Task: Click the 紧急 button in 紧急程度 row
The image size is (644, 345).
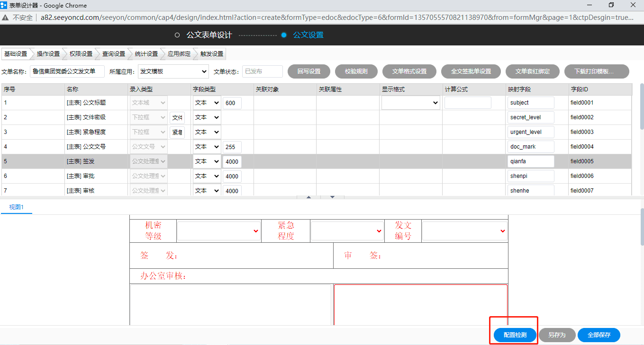Action: tap(177, 132)
